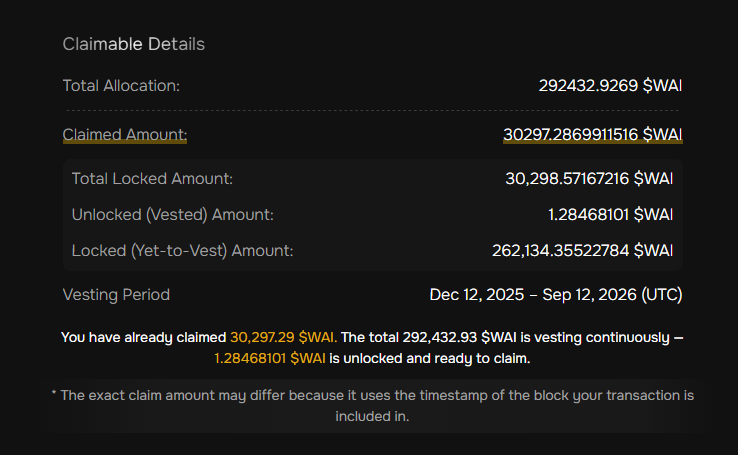
Task: Click the "You have already claimed" text
Action: click(x=144, y=338)
